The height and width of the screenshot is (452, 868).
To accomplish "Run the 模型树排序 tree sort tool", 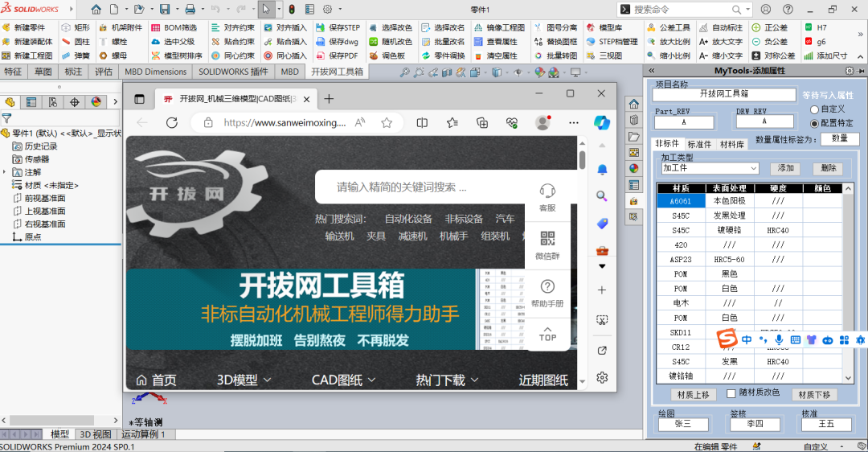I will coord(176,55).
